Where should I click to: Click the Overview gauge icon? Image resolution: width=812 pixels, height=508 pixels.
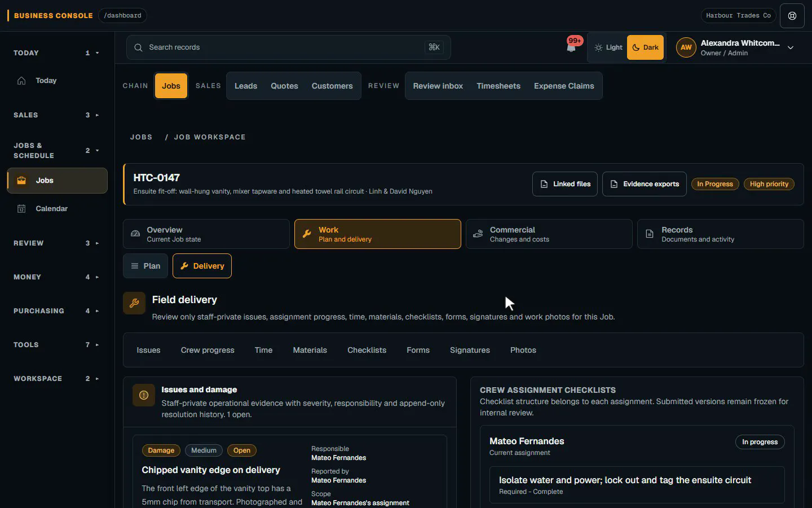point(135,234)
